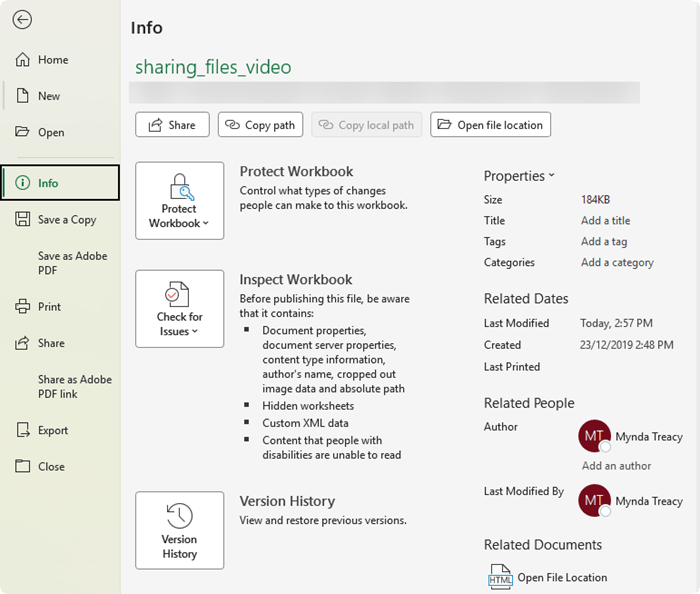Click the Created date 23/12/2019 2:48 PM
The width and height of the screenshot is (700, 594).
click(x=626, y=345)
